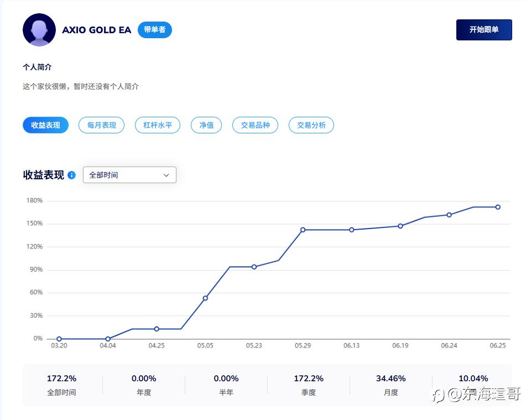The width and height of the screenshot is (526, 420).
Task: Click the 06.19 chart data point
Action: [400, 226]
